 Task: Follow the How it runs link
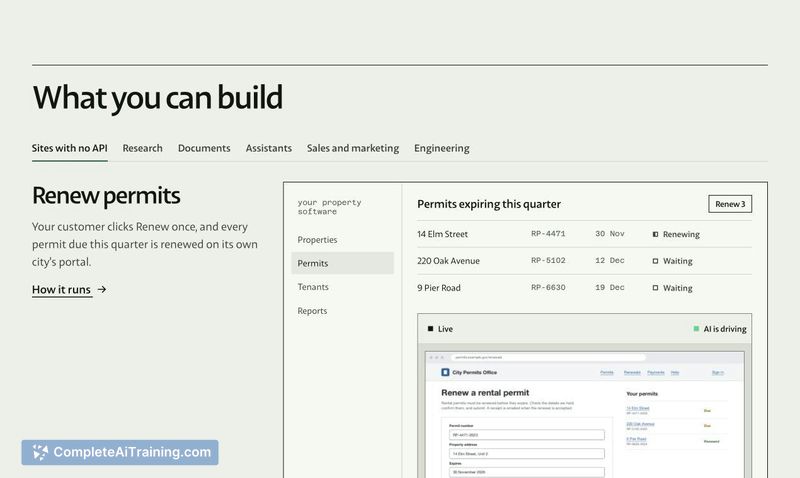click(61, 289)
